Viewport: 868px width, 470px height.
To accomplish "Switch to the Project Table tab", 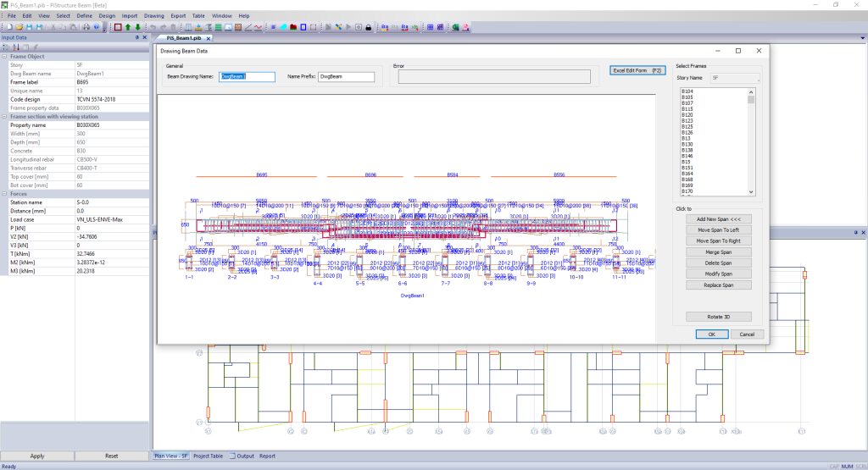I will 208,456.
